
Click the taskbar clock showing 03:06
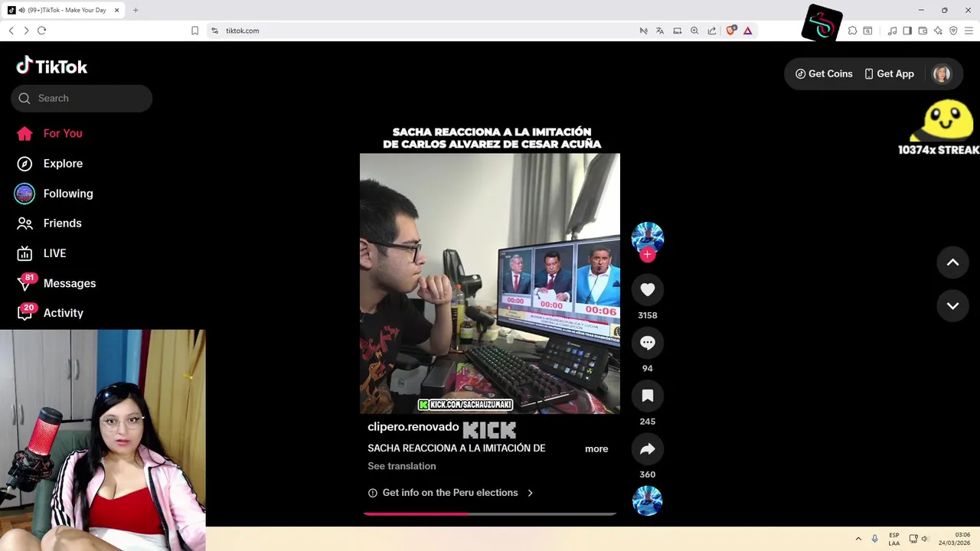point(955,539)
